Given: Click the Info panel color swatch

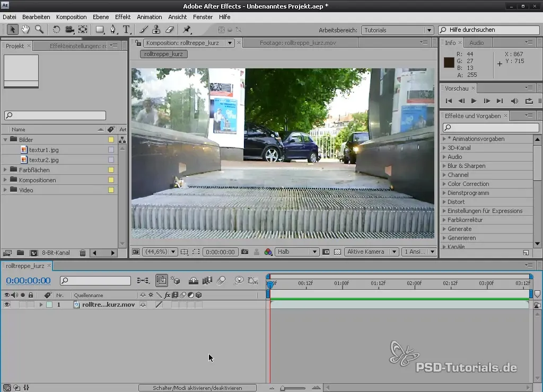Looking at the screenshot, I should (x=449, y=63).
